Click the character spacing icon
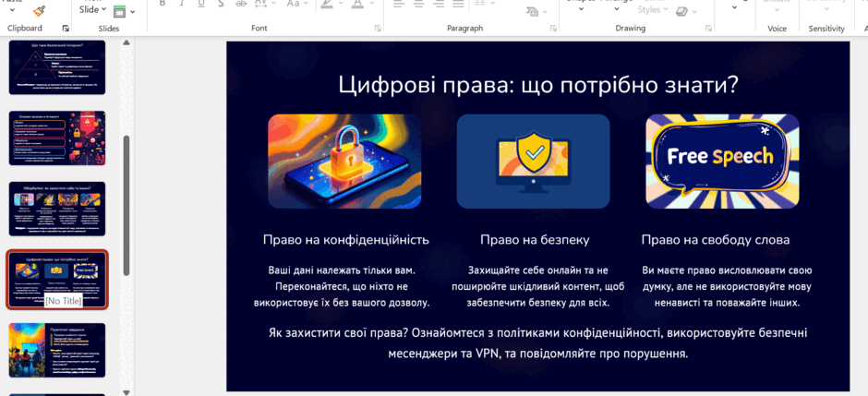868x396 pixels. coord(260,4)
